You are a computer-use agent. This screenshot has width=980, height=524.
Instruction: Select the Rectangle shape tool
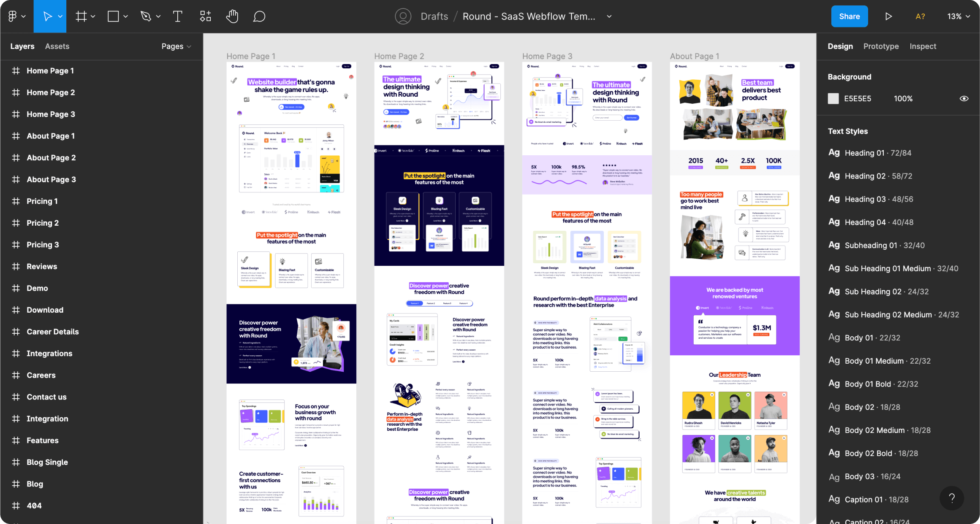[x=113, y=16]
